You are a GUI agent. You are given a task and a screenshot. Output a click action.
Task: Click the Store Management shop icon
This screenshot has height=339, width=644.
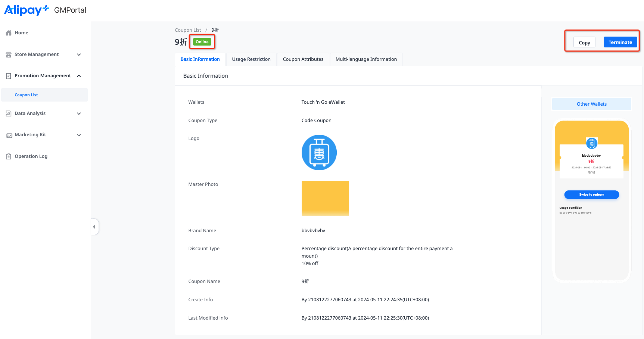click(x=9, y=55)
